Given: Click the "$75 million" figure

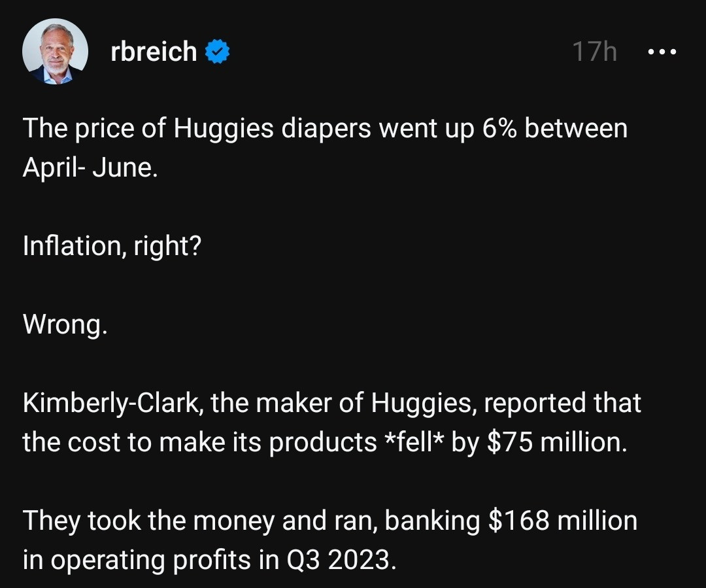Looking at the screenshot, I should tap(558, 442).
